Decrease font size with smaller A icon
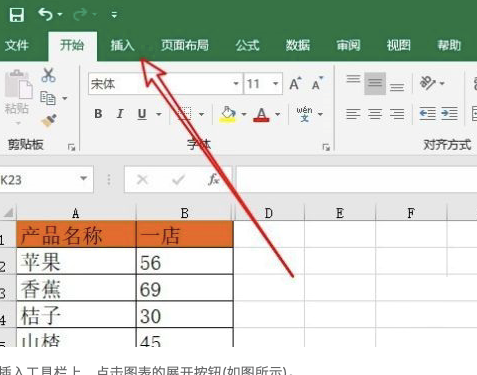 (317, 83)
